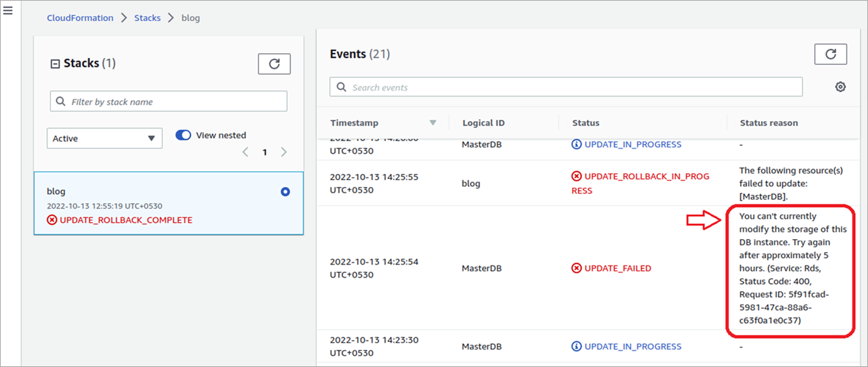Screen dimensions: 868x367
Task: Click blog logical ID in events
Action: (471, 183)
